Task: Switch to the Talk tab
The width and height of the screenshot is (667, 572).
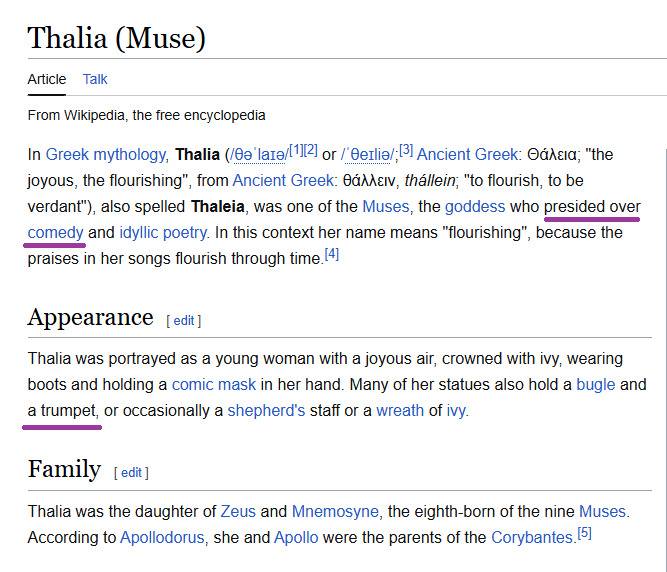Action: [95, 79]
